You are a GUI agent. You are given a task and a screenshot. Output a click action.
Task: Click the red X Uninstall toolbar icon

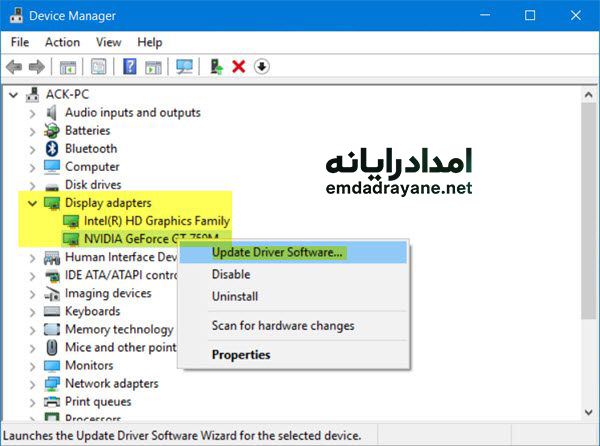pyautogui.click(x=238, y=67)
